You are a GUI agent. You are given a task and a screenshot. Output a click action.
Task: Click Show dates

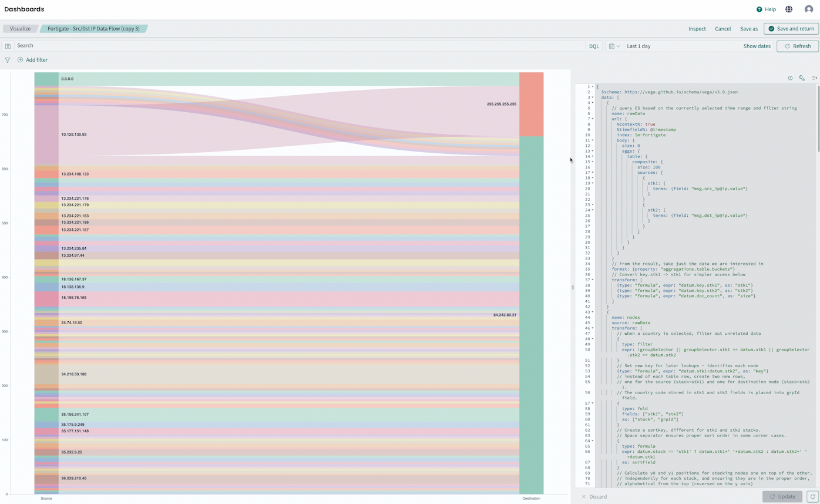coord(757,46)
